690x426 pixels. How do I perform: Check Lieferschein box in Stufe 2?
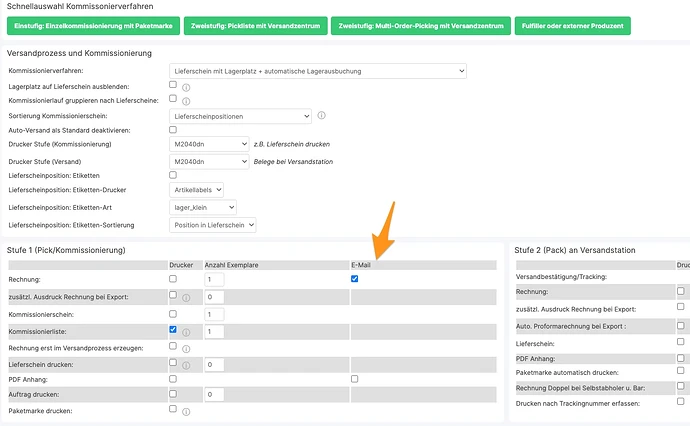(681, 342)
